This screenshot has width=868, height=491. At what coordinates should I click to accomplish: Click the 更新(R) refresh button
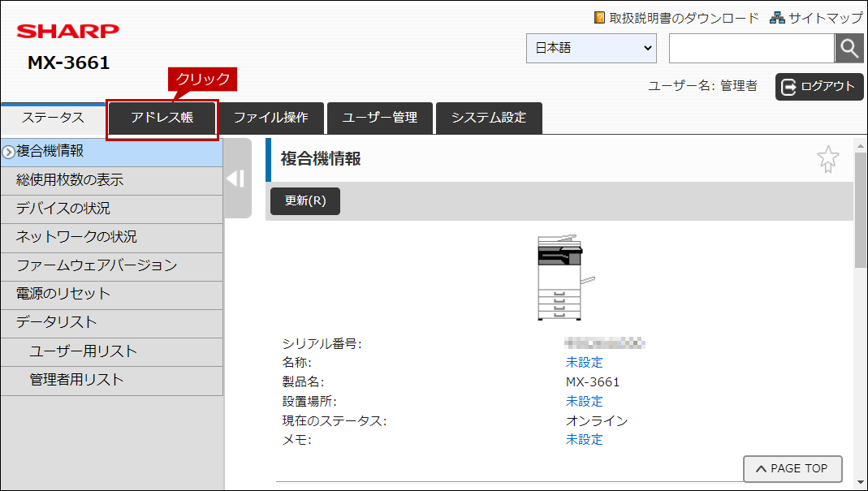305,201
